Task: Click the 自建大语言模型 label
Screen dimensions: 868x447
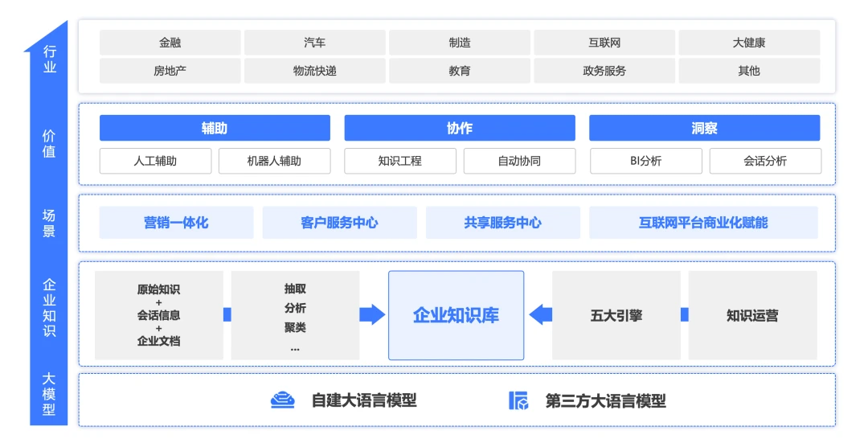Action: 364,400
